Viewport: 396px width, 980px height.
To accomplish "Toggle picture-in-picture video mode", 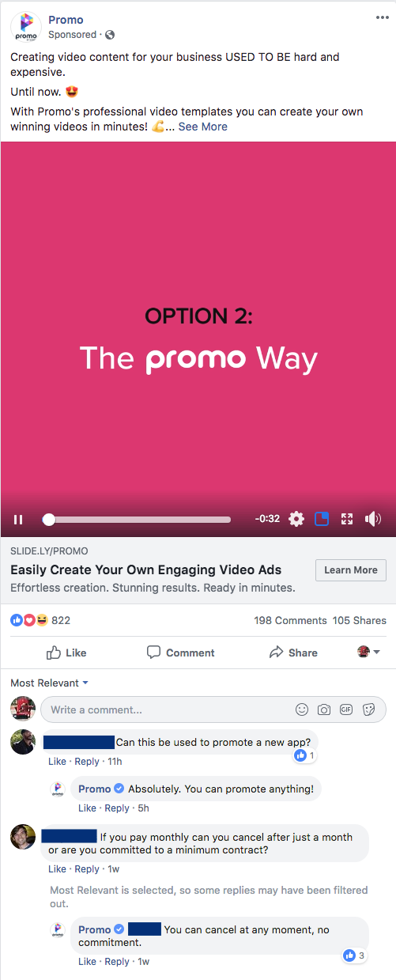I will pyautogui.click(x=322, y=519).
